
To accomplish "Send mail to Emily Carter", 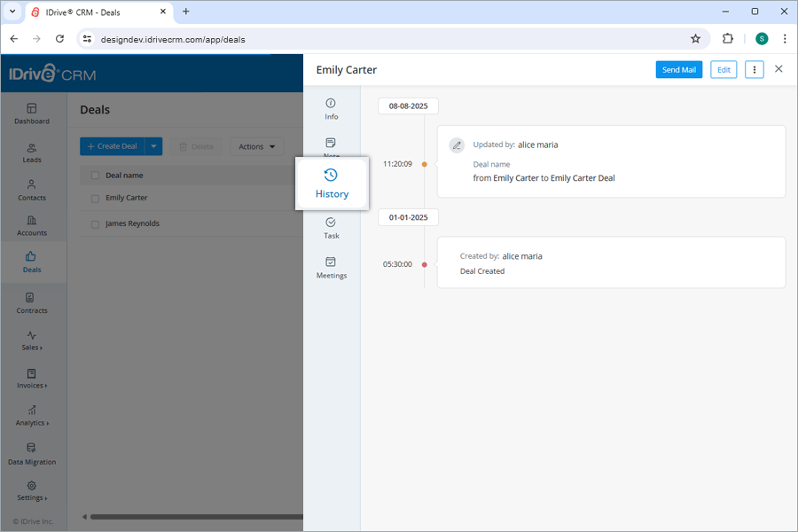I will (x=678, y=69).
